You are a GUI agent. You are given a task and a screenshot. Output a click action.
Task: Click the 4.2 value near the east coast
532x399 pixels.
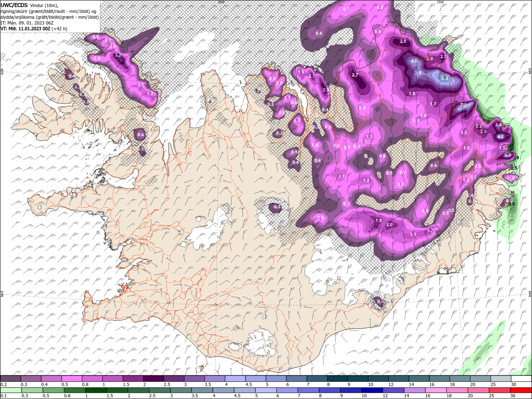500,136
